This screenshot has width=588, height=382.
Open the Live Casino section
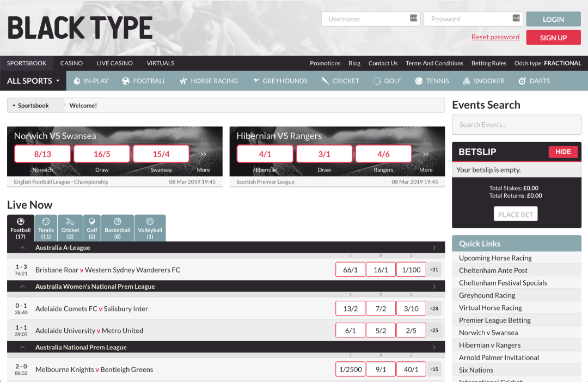click(x=115, y=63)
